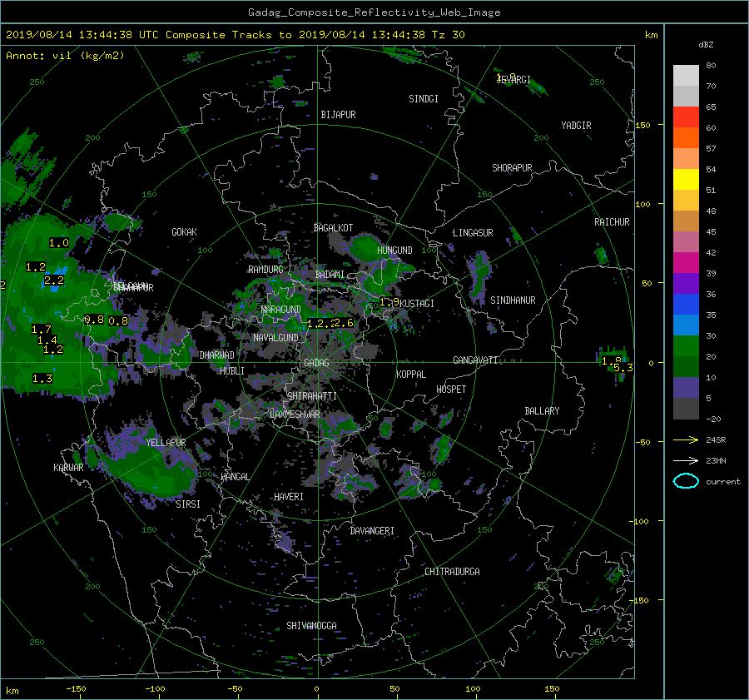Click the Gadag_Composite_Reflectivity_Web_Image title
Screen dimensions: 749x700
click(x=374, y=12)
